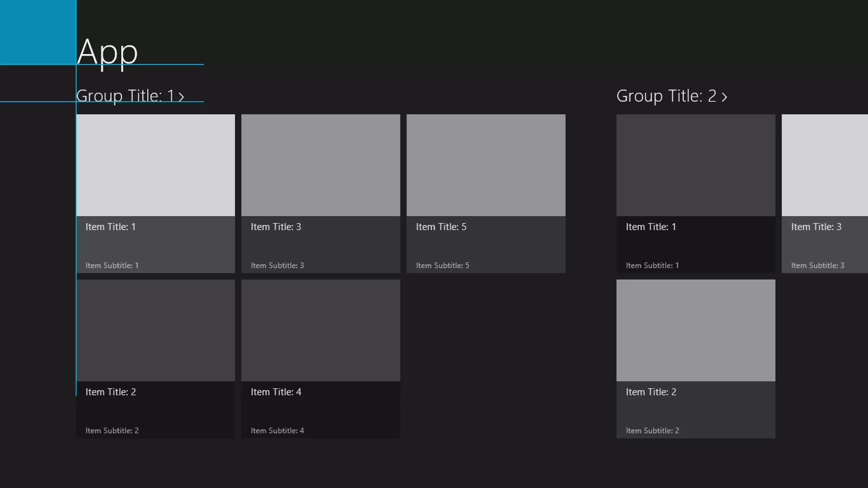Click the Item Title: 2 label in Group 2

(x=651, y=392)
